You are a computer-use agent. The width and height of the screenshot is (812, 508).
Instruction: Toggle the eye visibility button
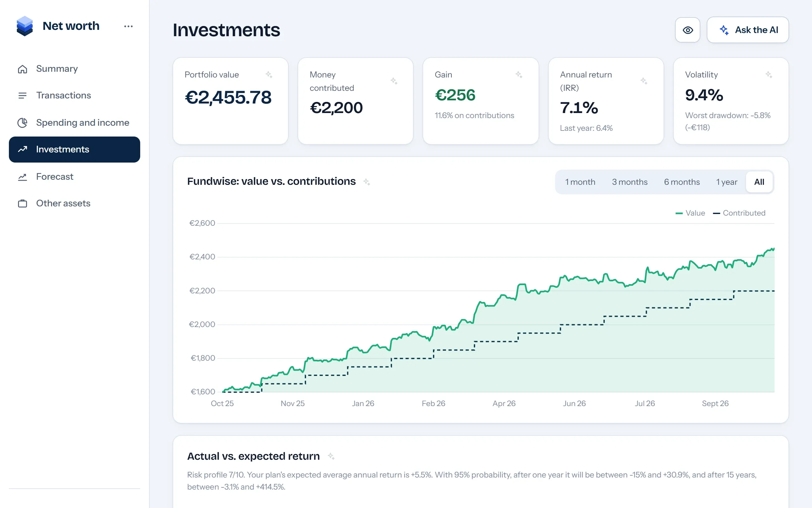[688, 30]
